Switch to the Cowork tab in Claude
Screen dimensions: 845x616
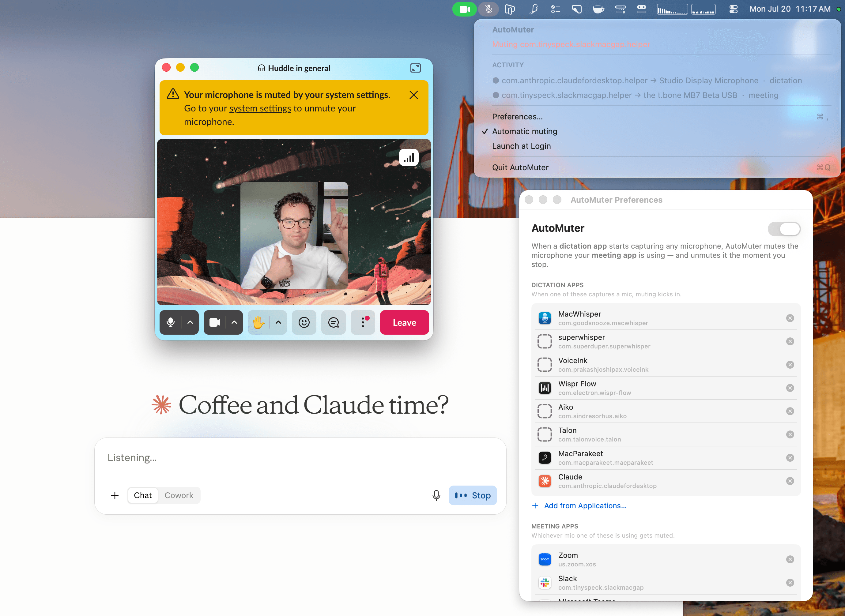(179, 495)
